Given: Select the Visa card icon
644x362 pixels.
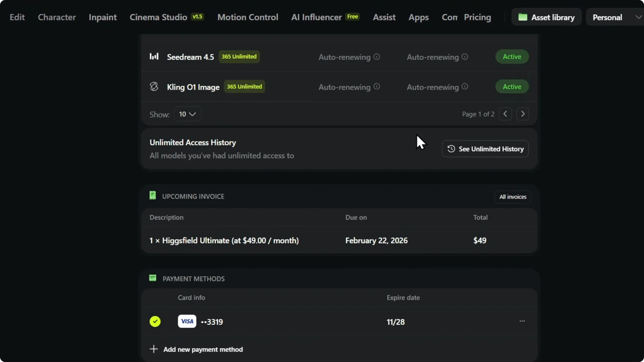Looking at the screenshot, I should pos(187,321).
